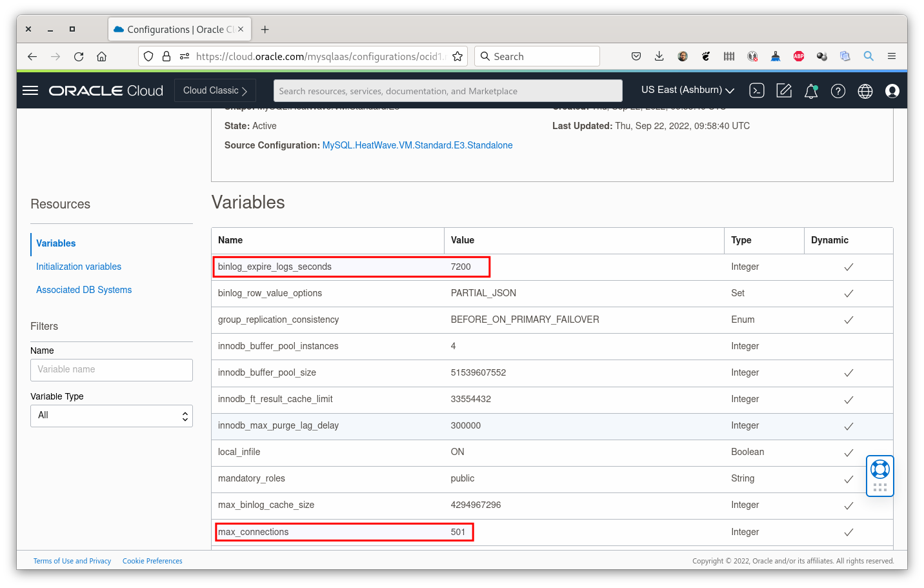This screenshot has height=588, width=924.
Task: Open the blue copy pages extension icon
Action: [x=845, y=57]
